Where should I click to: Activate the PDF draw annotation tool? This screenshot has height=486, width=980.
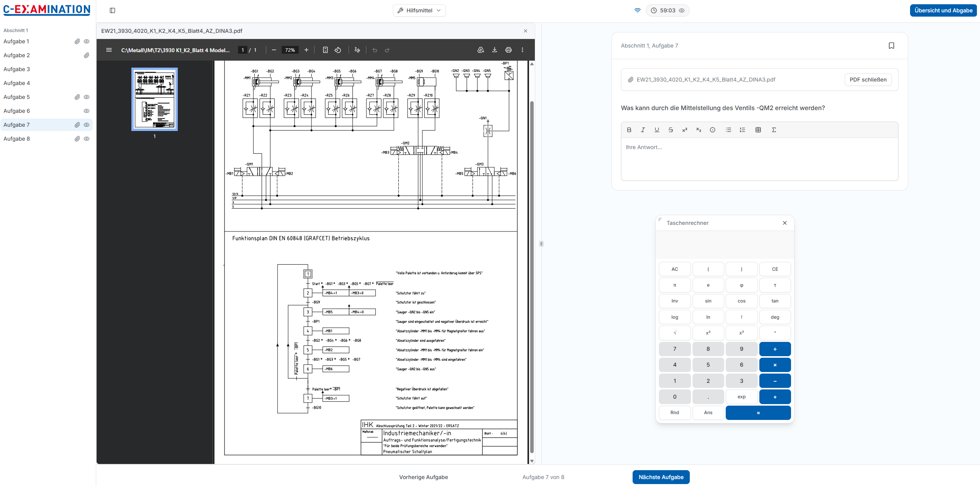tap(357, 50)
